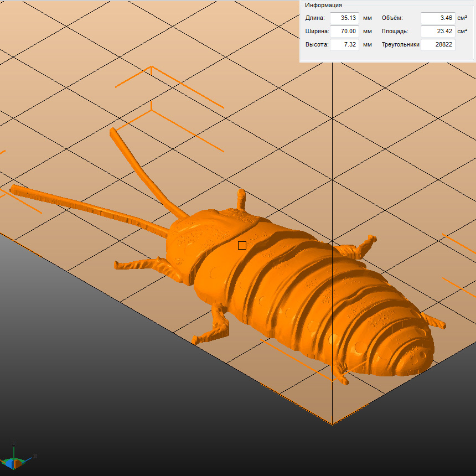This screenshot has width=476, height=476.
Task: Click the Информация panel title
Action: click(x=323, y=6)
